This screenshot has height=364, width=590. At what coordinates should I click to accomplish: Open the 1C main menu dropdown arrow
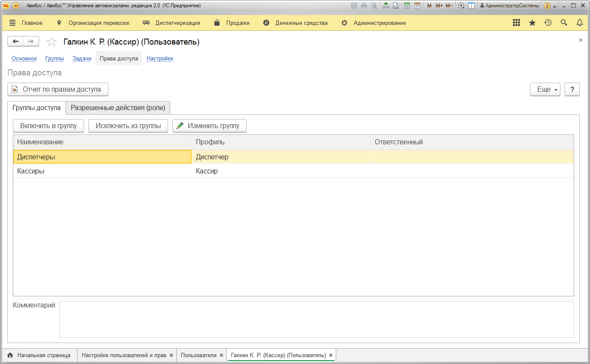coord(16,6)
